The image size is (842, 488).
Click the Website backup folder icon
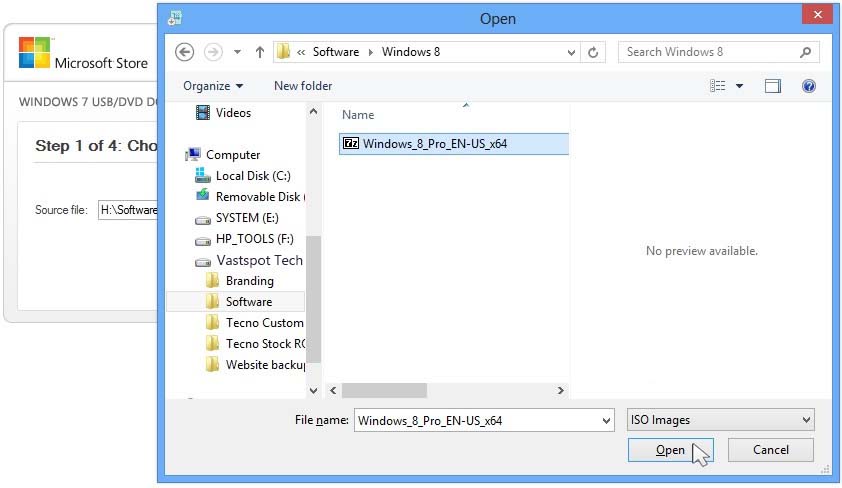pyautogui.click(x=213, y=364)
